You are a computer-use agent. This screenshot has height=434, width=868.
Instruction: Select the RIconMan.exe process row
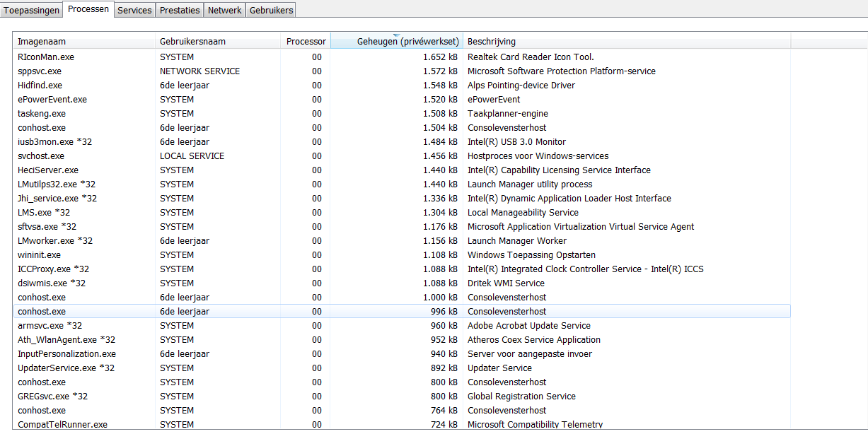pyautogui.click(x=46, y=57)
